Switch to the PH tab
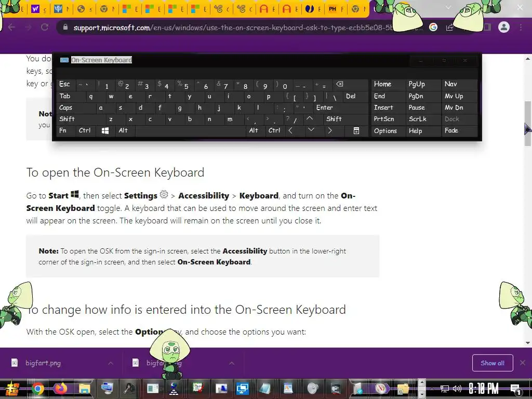Screen dimensions: 532x399 coord(336,9)
